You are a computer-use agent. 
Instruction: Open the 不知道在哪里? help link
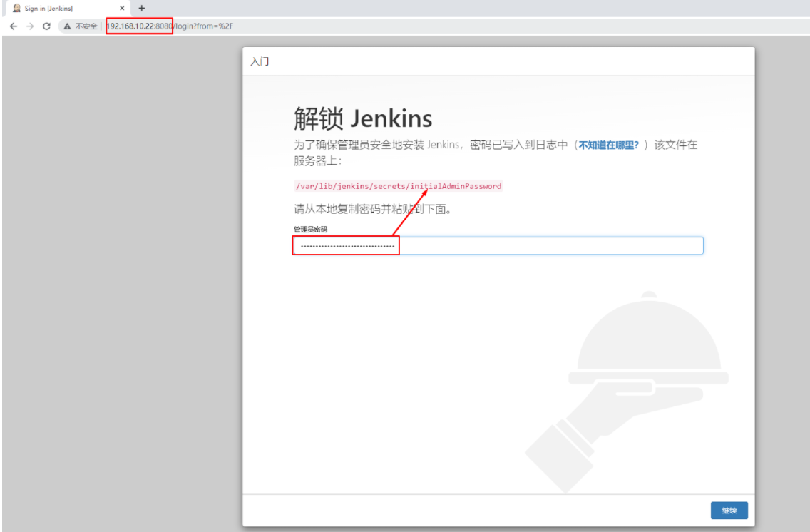608,145
